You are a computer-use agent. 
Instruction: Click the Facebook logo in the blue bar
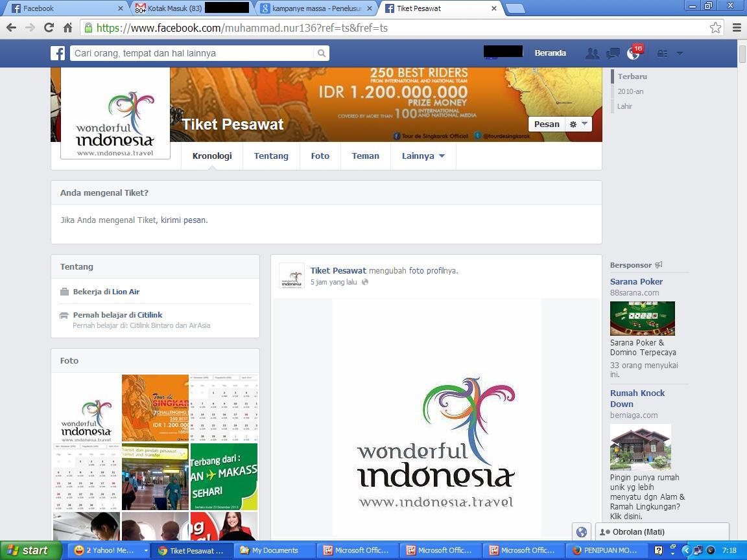(x=58, y=53)
